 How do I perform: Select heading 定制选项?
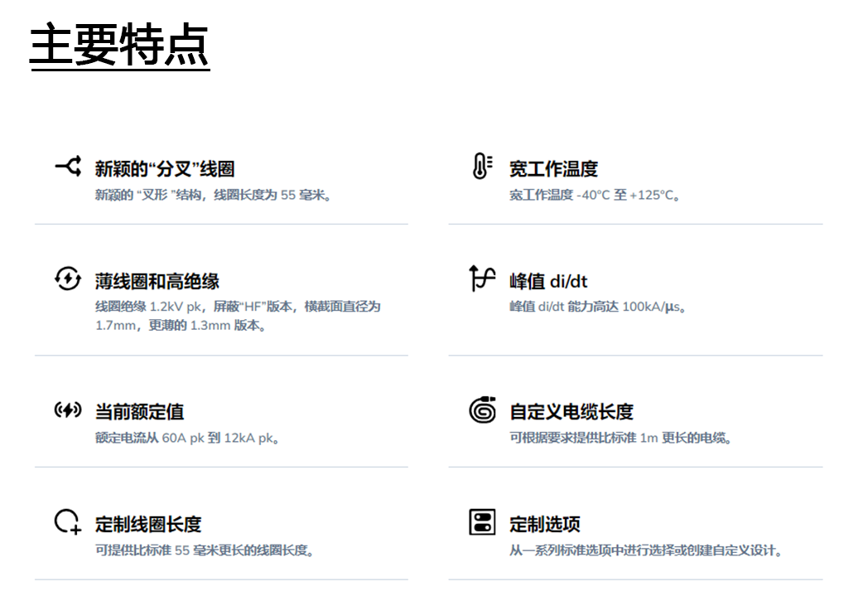point(545,525)
